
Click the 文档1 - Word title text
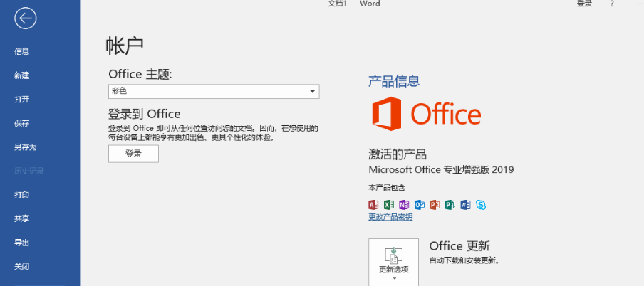(x=354, y=4)
